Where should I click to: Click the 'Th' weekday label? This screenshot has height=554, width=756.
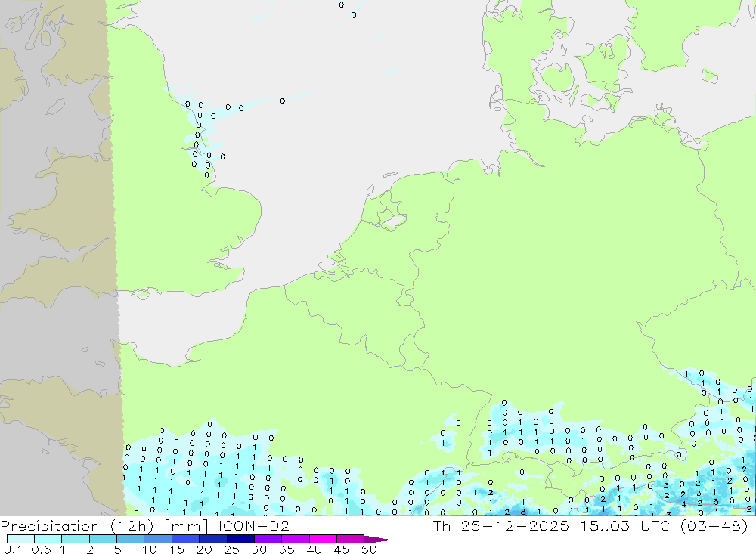(x=442, y=525)
